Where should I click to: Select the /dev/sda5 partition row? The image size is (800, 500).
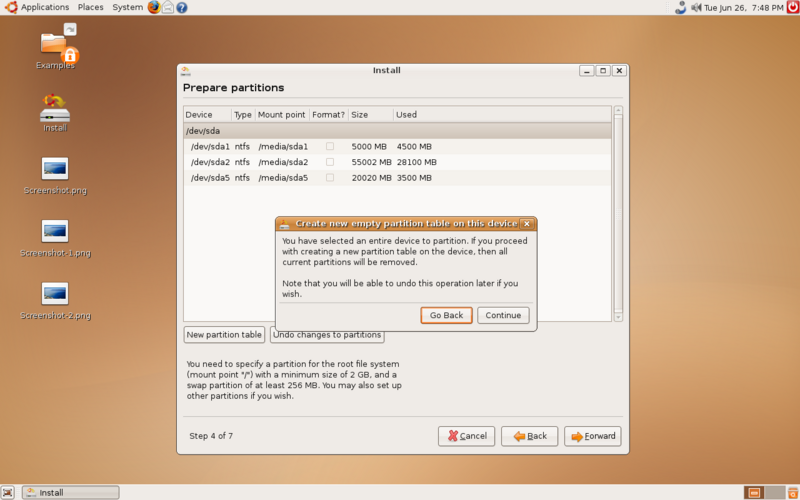click(397, 178)
